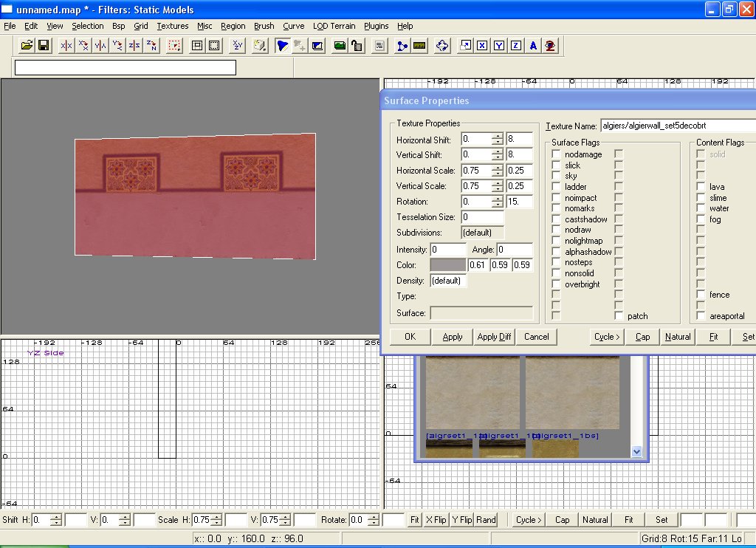Screen dimensions: 756x548
Task: Click the Texture Name input field
Action: coord(677,126)
